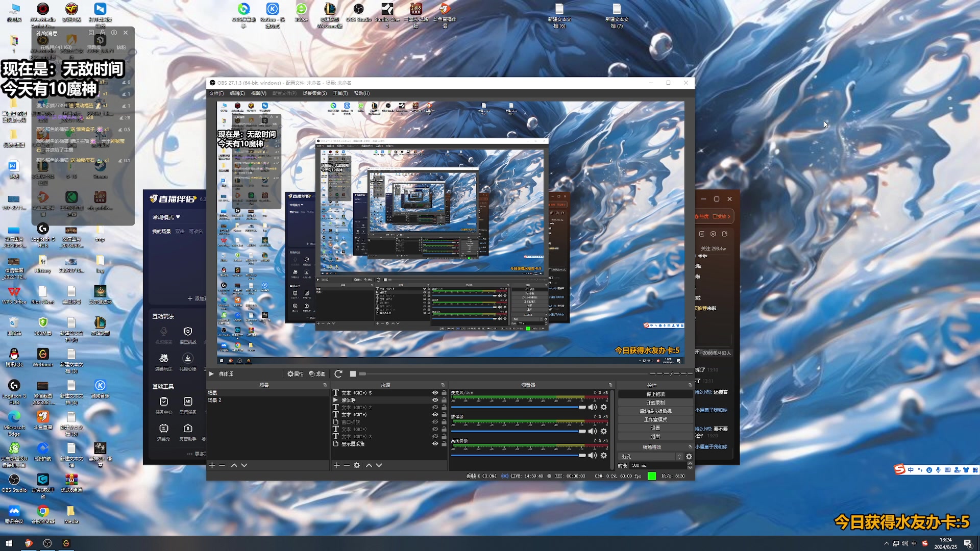This screenshot has height=551, width=980.
Task: Move scene down in scenes panel
Action: click(244, 465)
